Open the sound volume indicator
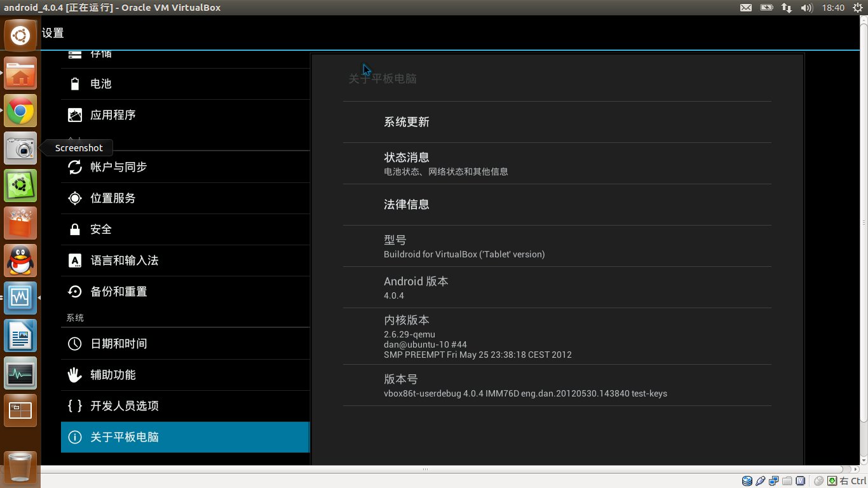868x488 pixels. click(807, 8)
